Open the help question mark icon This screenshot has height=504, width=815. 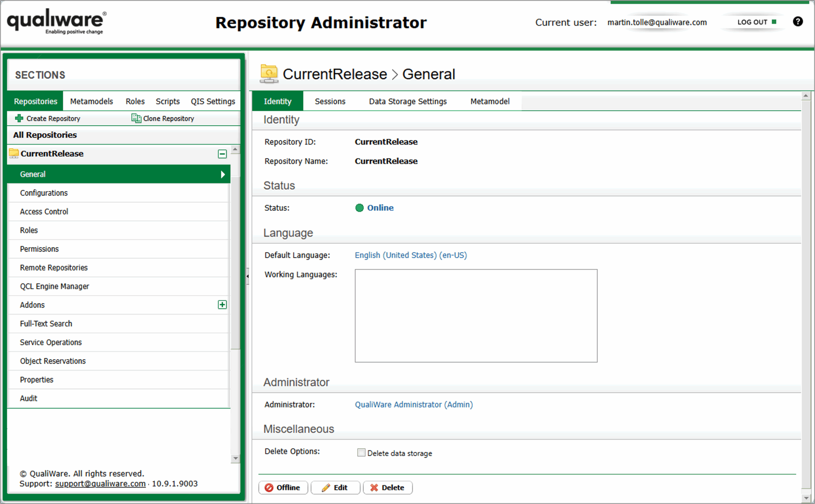[x=798, y=22]
